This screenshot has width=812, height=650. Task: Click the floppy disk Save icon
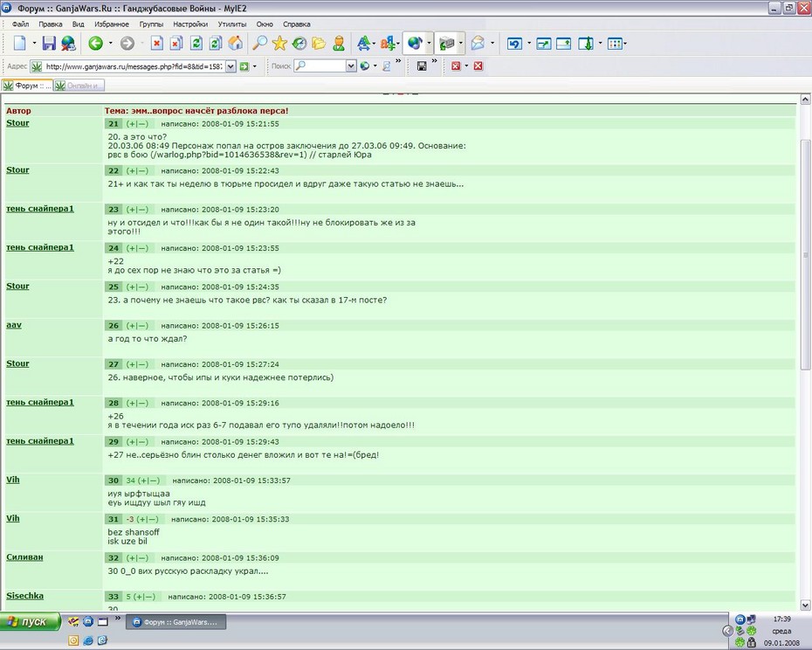point(49,43)
